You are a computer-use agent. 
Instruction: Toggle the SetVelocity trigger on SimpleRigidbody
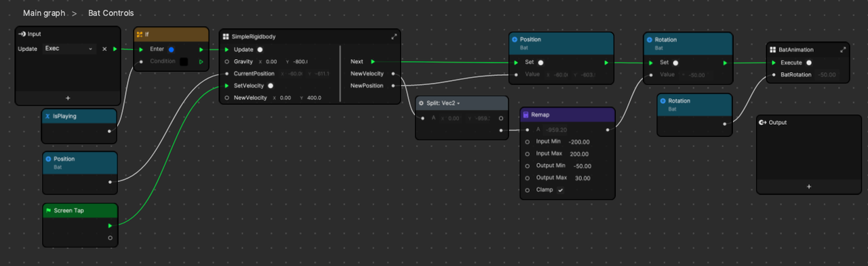pos(271,85)
